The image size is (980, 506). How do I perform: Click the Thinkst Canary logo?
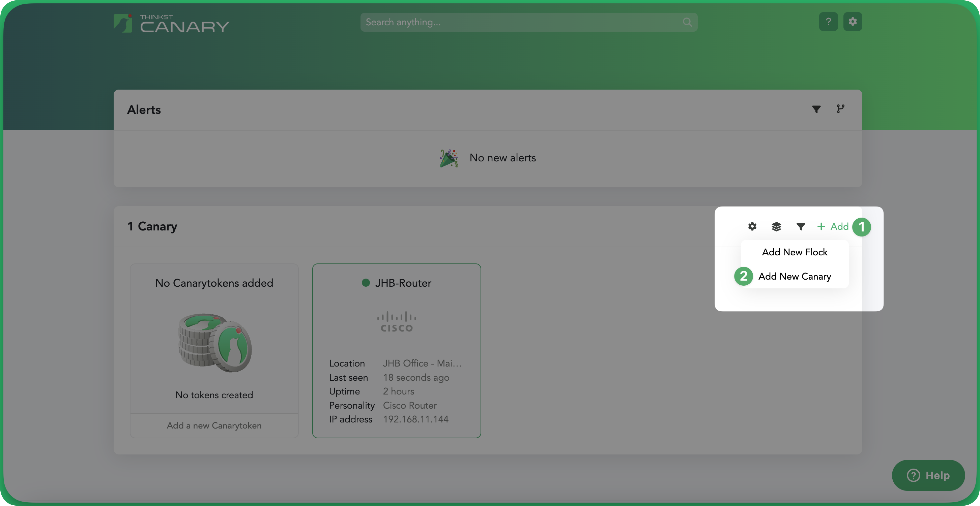171,23
